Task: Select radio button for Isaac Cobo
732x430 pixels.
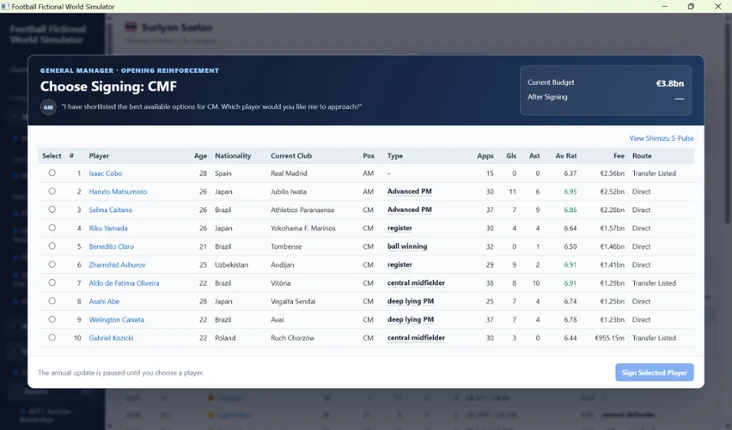Action: pyautogui.click(x=52, y=173)
